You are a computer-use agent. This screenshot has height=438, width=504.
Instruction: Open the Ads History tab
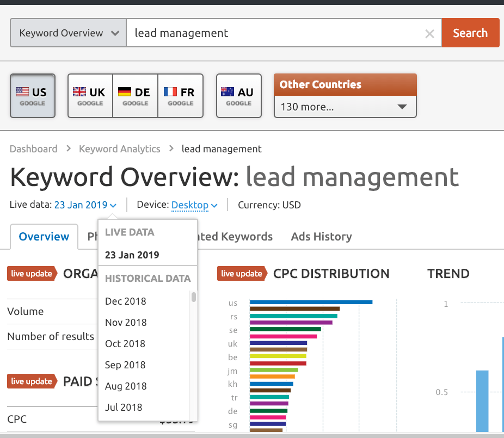pyautogui.click(x=322, y=237)
